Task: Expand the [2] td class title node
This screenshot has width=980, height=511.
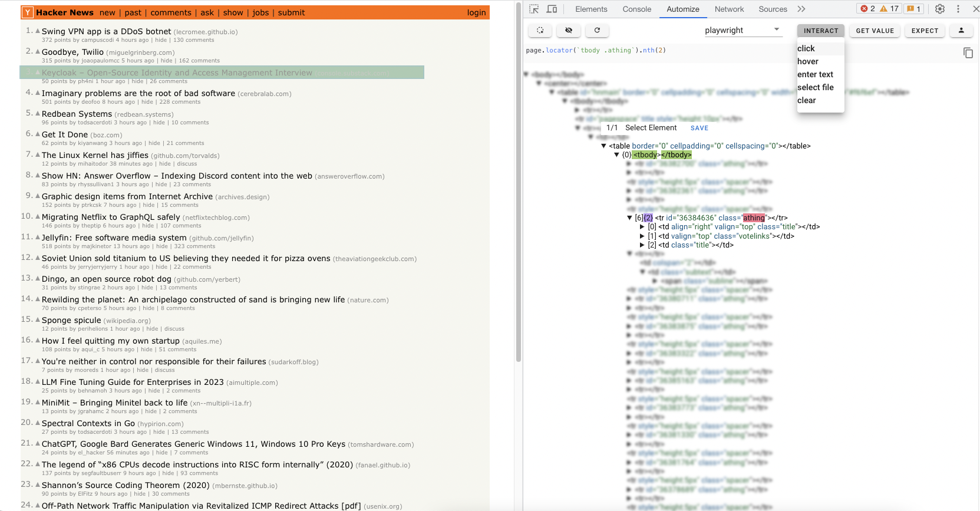Action: tap(642, 245)
